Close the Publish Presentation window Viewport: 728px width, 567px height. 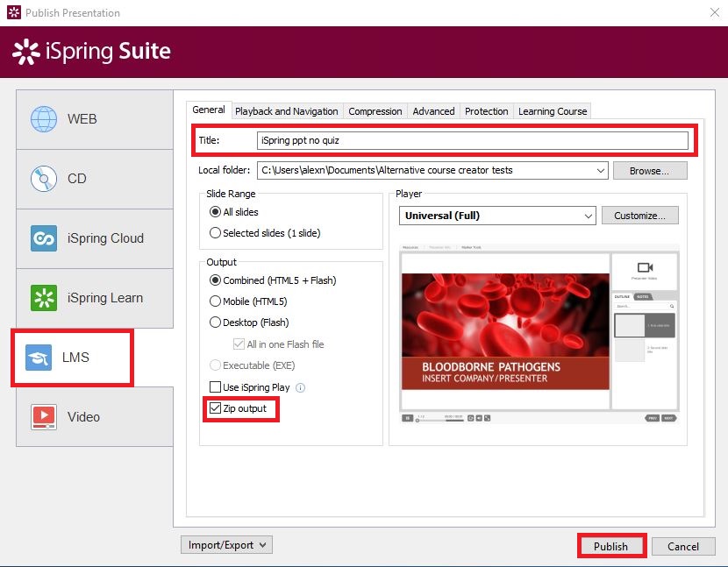[x=715, y=12]
